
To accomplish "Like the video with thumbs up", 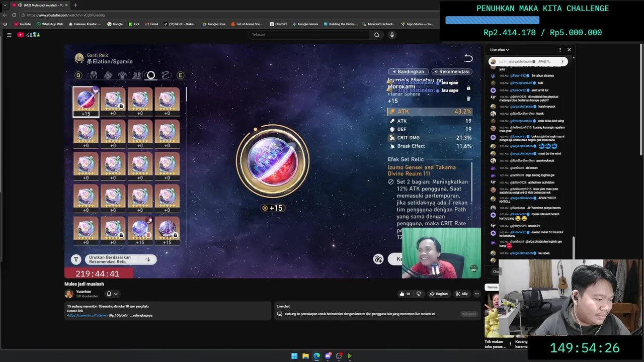I will 405,294.
